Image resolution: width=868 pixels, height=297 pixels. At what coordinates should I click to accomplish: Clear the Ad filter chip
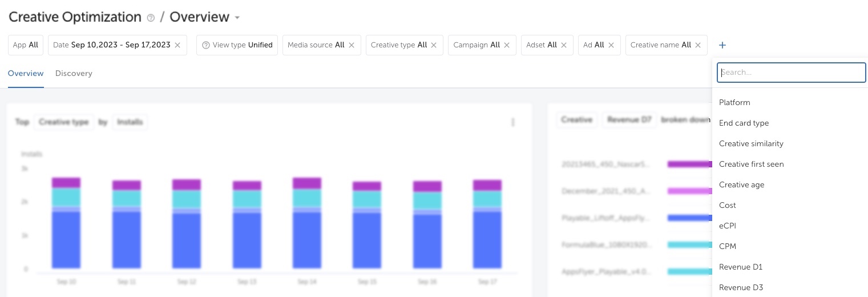(611, 45)
